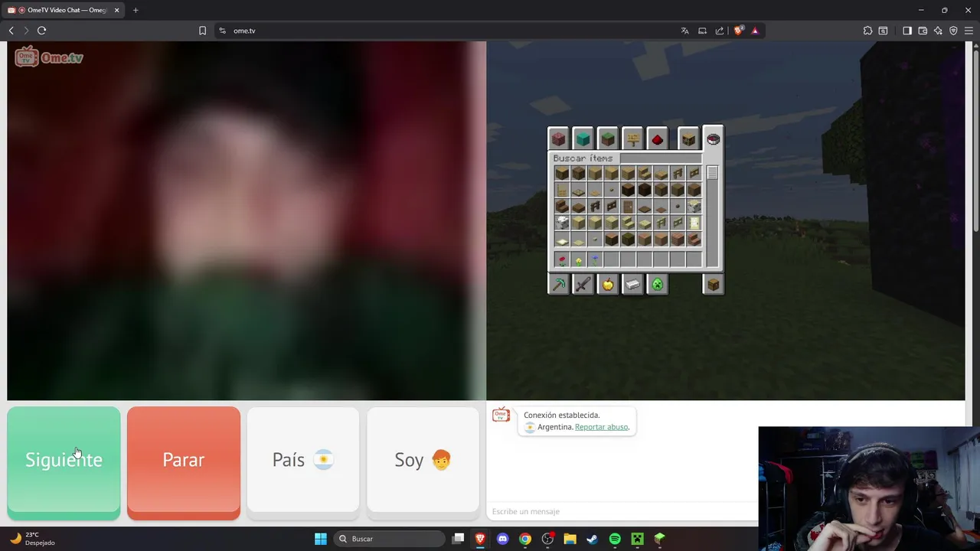
Task: Select the redstone creative tab
Action: pos(657,139)
